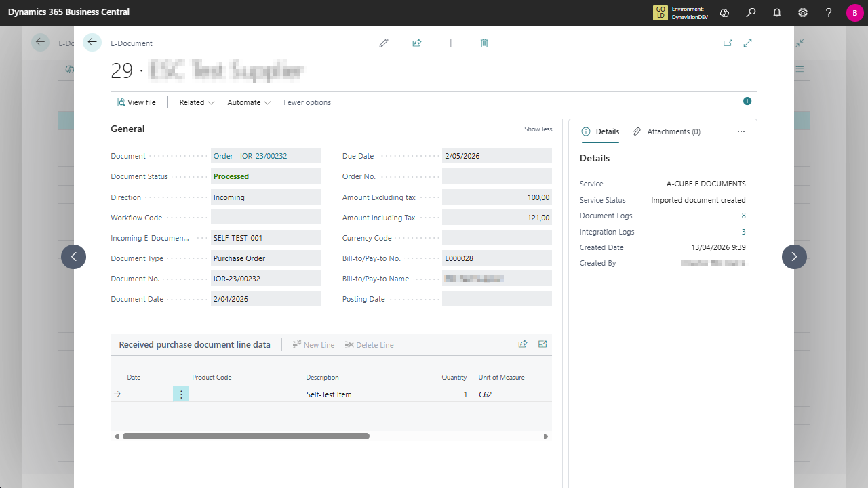Open Integration Logs count 3
Screen dimensions: 868x488
[x=743, y=232]
